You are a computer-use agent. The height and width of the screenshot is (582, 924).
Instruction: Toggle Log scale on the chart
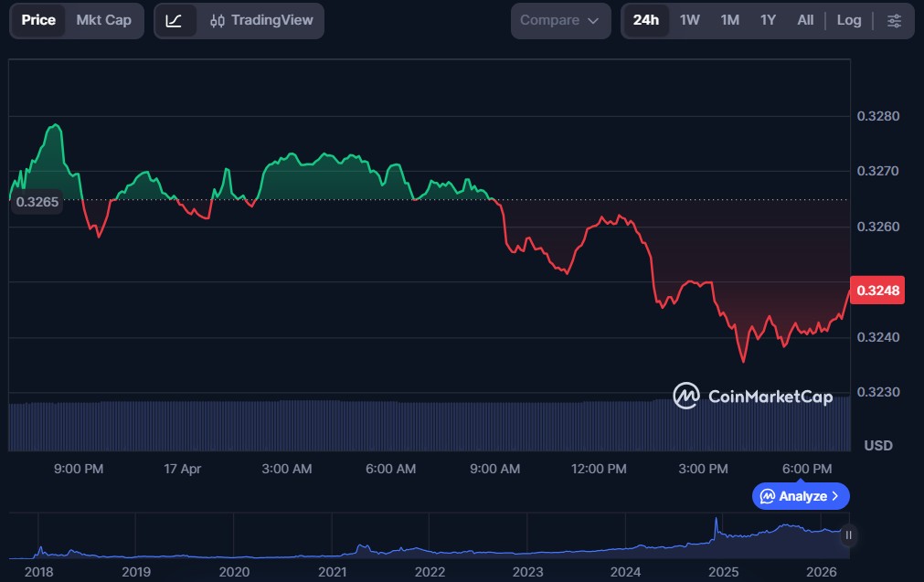click(x=848, y=20)
